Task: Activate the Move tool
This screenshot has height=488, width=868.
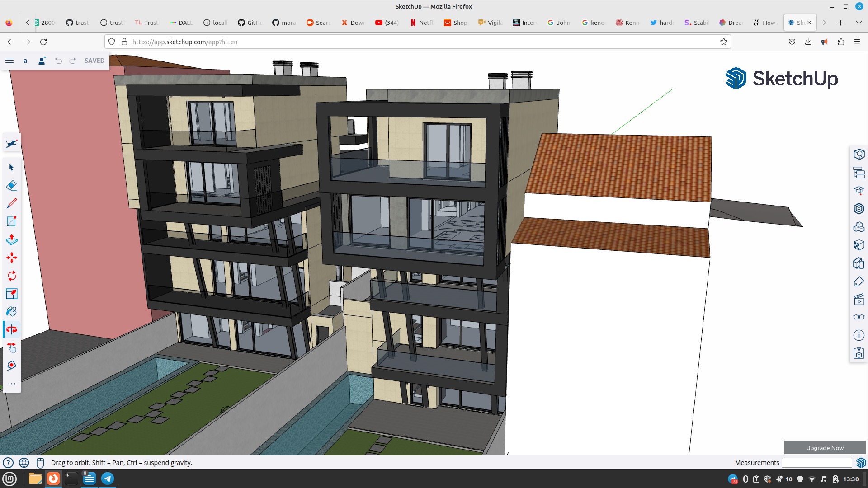Action: pyautogui.click(x=12, y=258)
